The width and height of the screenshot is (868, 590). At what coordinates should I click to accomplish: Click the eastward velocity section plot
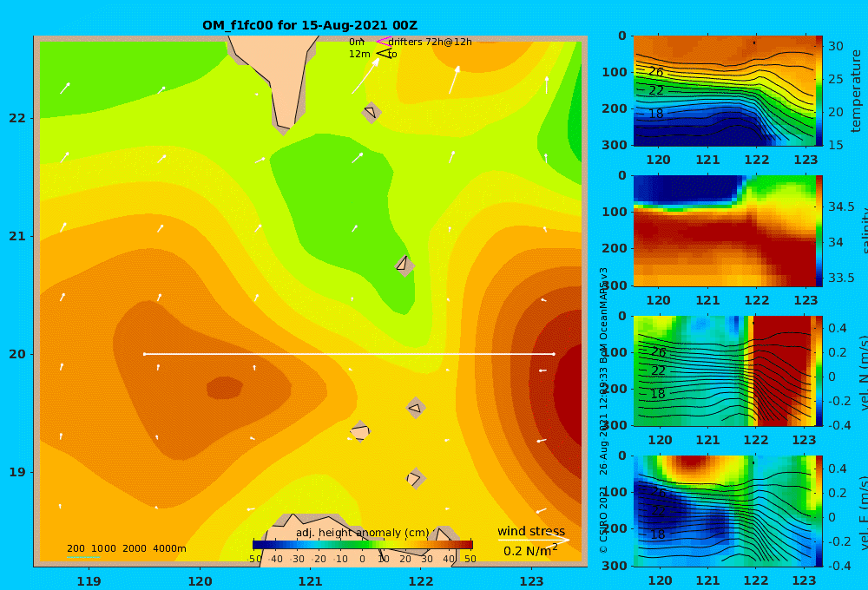tap(724, 511)
